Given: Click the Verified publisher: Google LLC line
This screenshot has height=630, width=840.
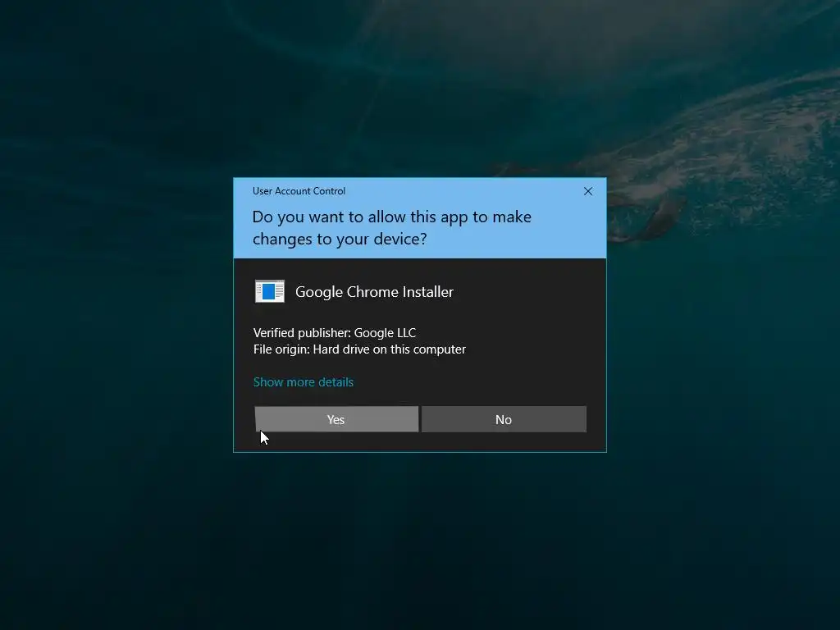Looking at the screenshot, I should tap(335, 333).
